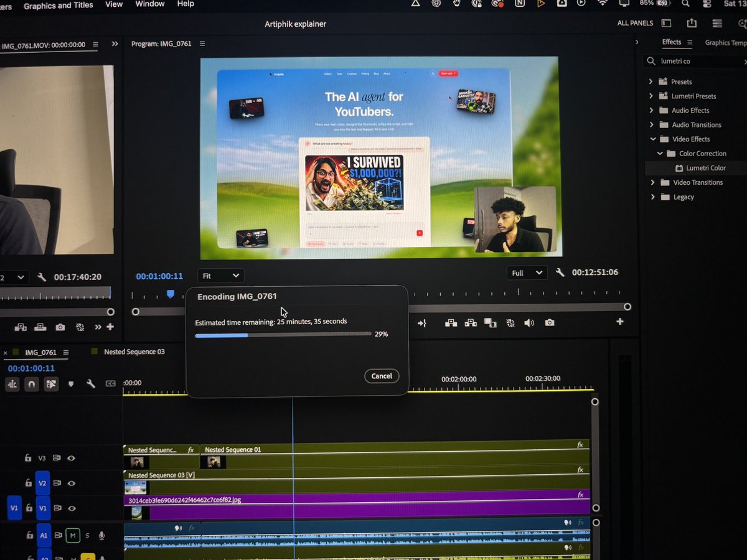The width and height of the screenshot is (747, 560).
Task: Switch to Graphics Templates tab
Action: pyautogui.click(x=725, y=43)
